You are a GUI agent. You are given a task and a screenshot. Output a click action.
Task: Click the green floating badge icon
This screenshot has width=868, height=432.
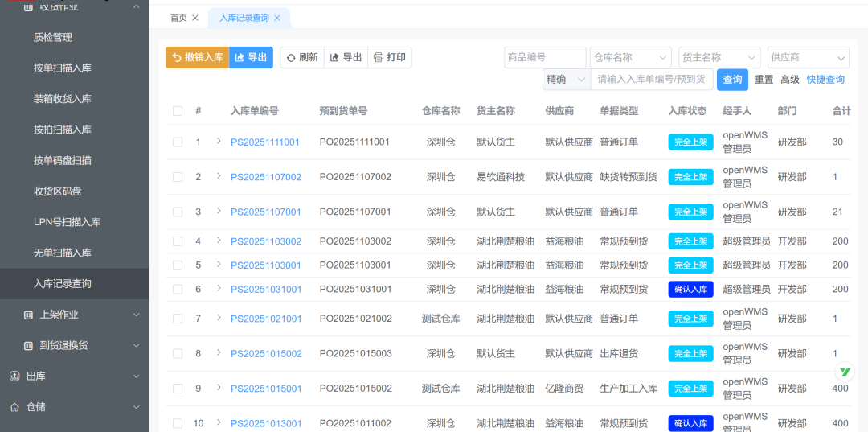845,372
